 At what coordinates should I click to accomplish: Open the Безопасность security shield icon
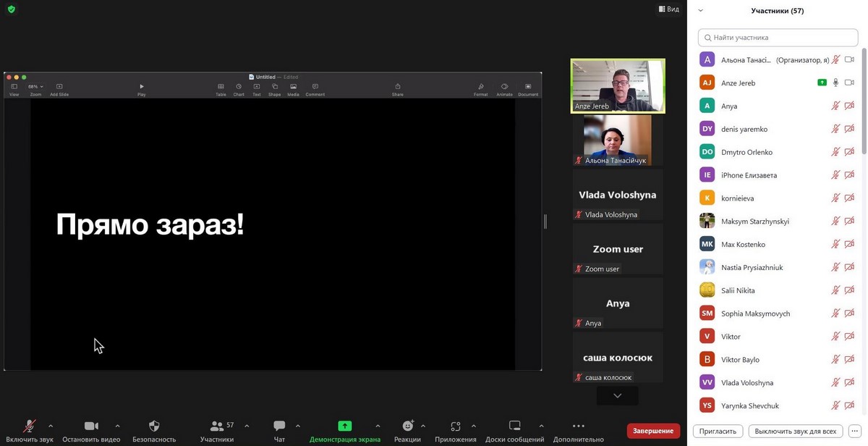[154, 426]
